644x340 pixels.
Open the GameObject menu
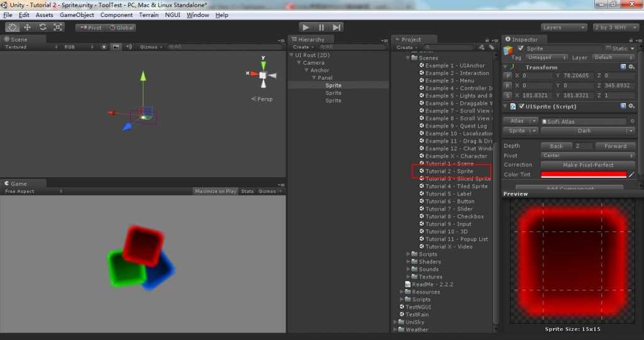(x=77, y=15)
